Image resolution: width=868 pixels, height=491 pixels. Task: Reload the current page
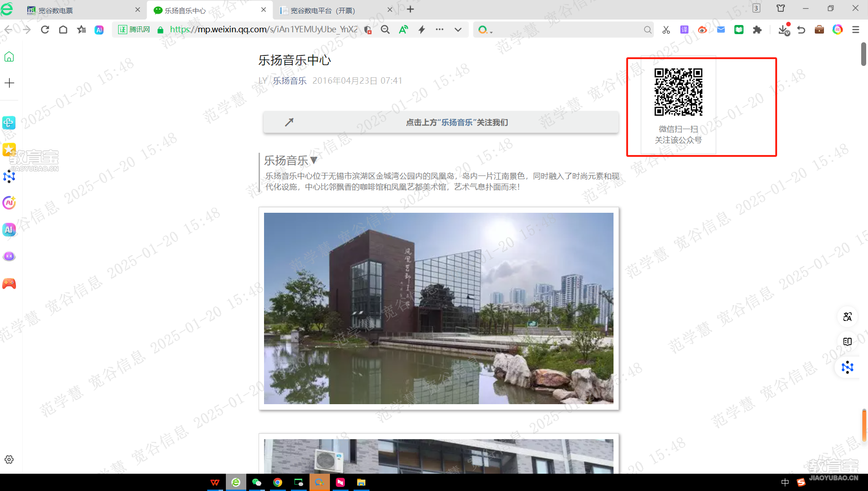45,30
